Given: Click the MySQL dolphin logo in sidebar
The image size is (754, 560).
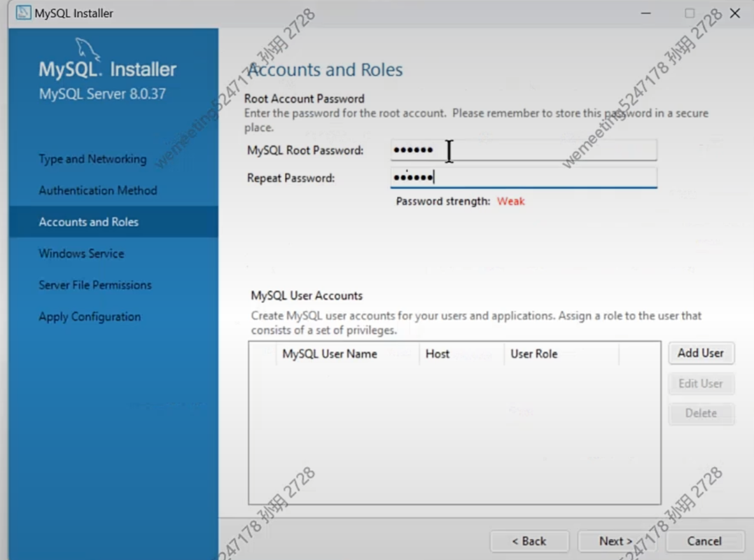Looking at the screenshot, I should pos(88,49).
